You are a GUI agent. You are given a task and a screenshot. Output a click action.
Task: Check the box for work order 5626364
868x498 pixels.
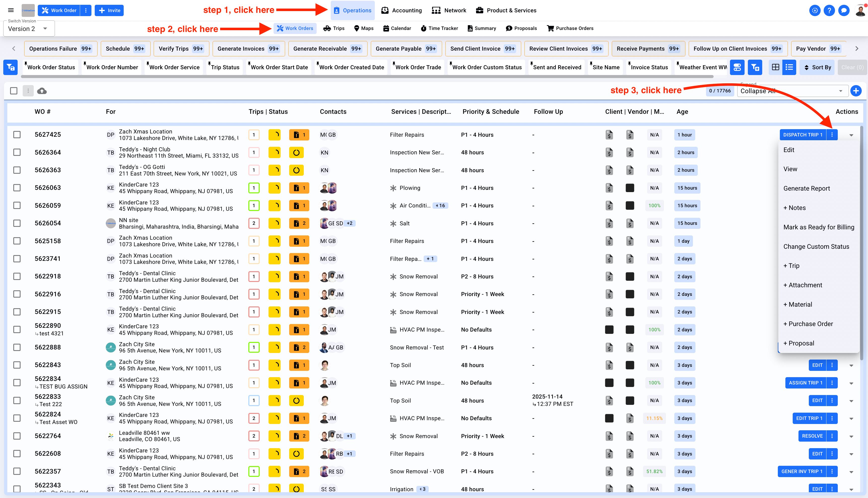[x=17, y=153]
